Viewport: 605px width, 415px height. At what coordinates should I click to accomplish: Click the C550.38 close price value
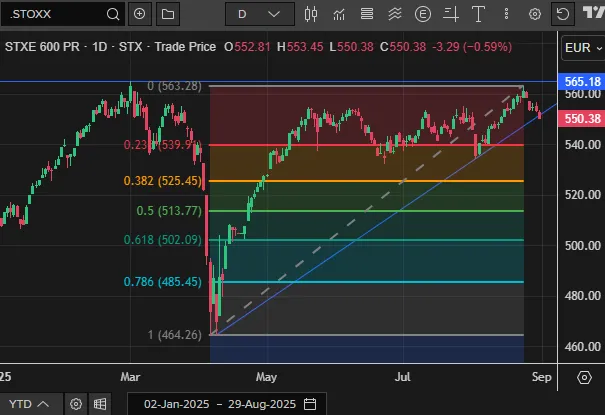(403, 47)
